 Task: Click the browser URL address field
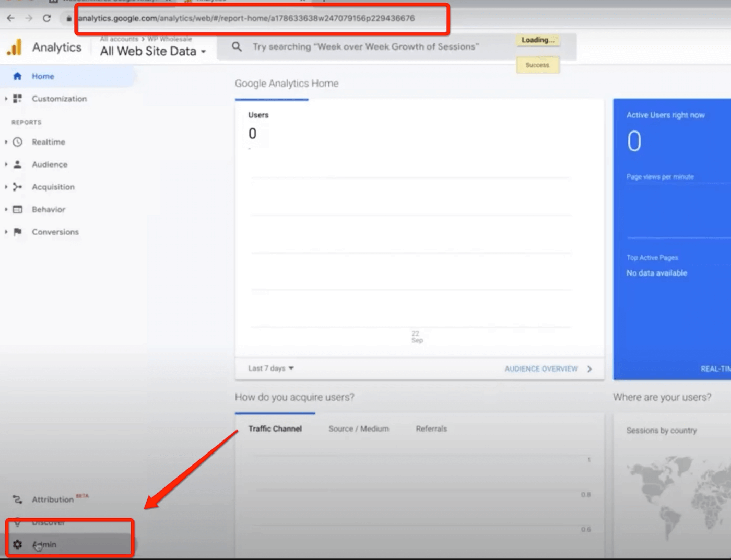click(246, 19)
